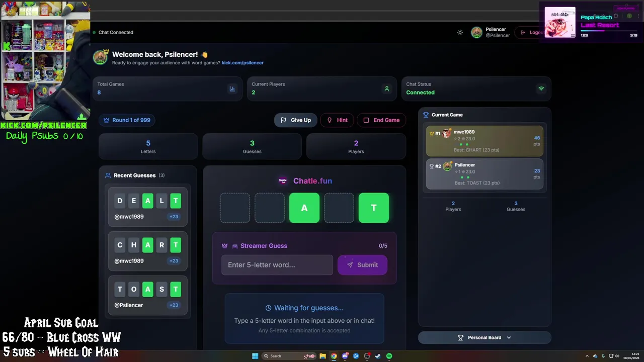Click the Current Players person icon

[x=387, y=88]
